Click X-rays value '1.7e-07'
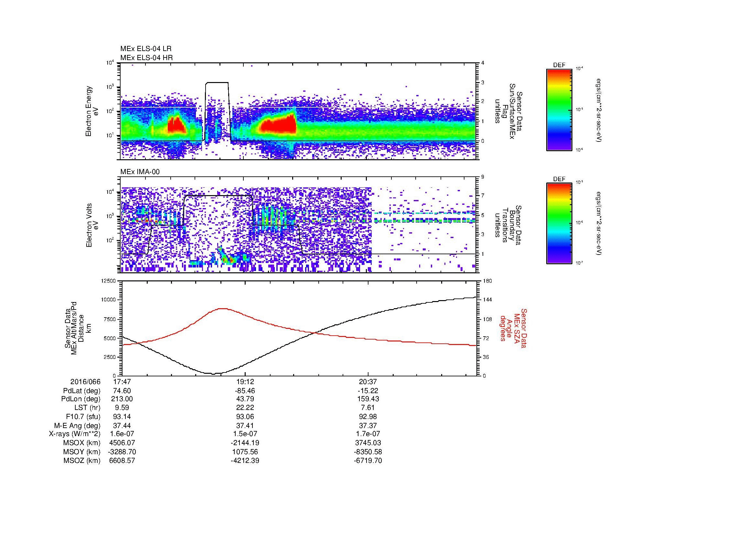 pyautogui.click(x=368, y=434)
